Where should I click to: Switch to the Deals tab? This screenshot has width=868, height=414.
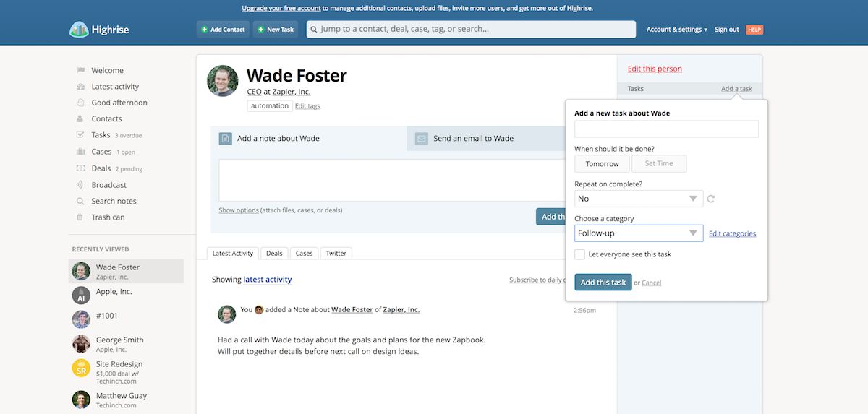coord(274,254)
